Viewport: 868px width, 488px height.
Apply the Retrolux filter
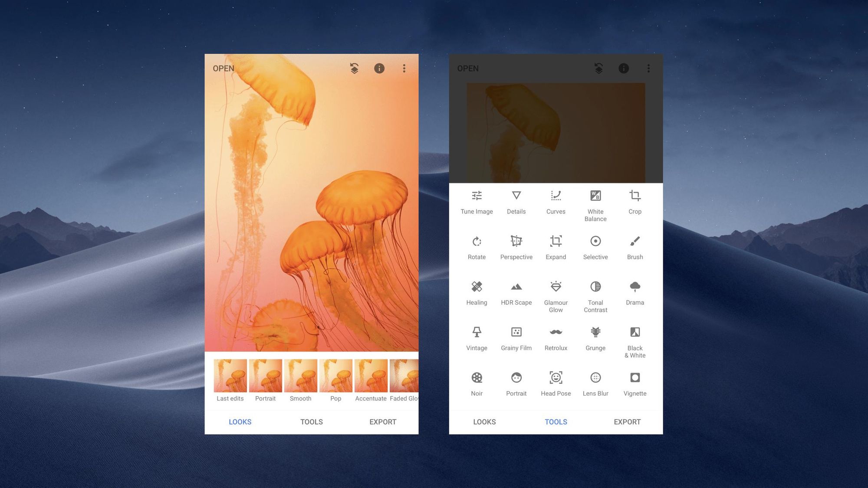[555, 337]
